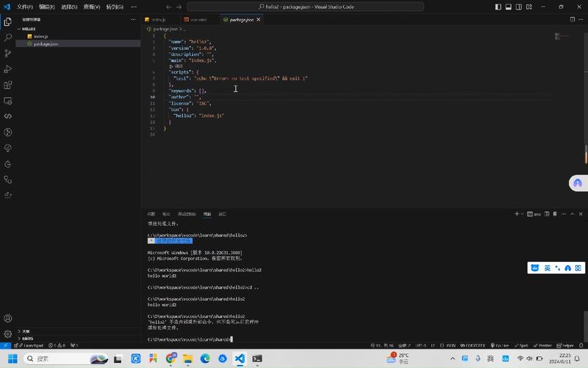588x368 pixels.
Task: Open the Remote Explorer view
Action: [x=7, y=101]
